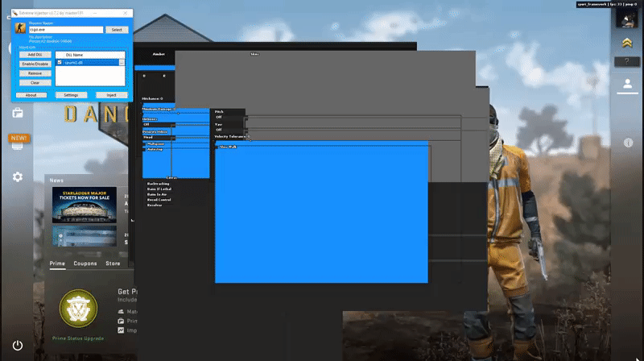644x361 pixels.
Task: Open CS:GO settings gear icon
Action: [x=18, y=176]
